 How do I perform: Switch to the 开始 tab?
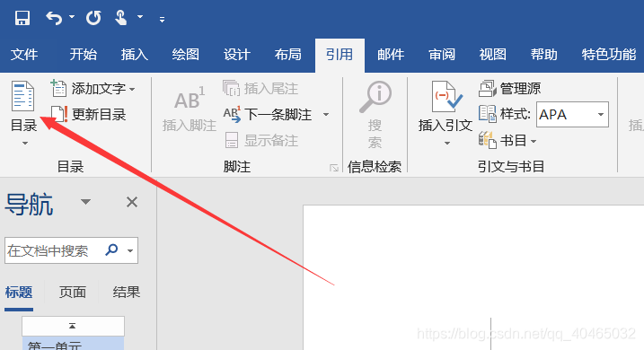coord(83,54)
